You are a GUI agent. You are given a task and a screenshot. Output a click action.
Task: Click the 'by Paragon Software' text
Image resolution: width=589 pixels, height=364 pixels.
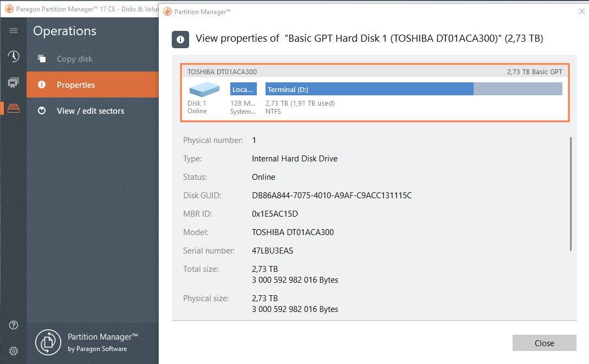click(98, 349)
